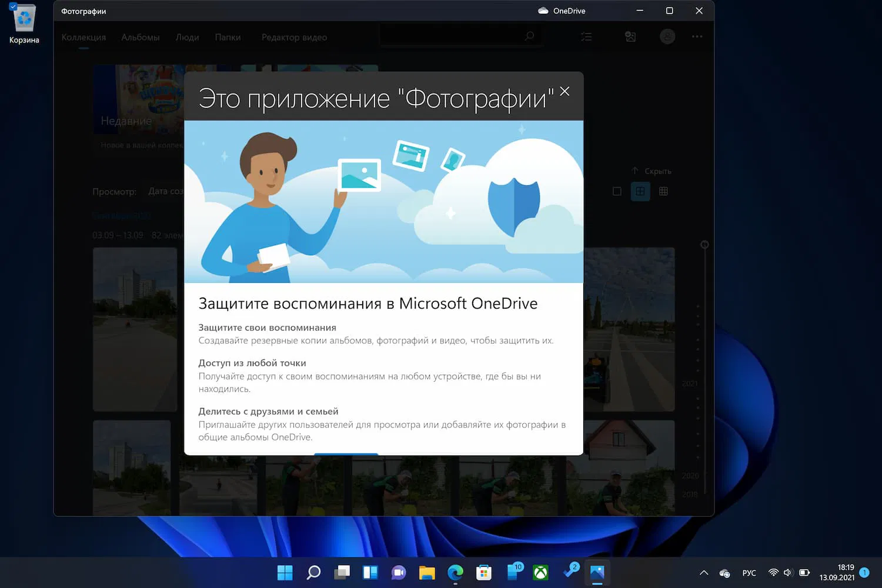
Task: Click the "Защитите свои воспоминания" subheading
Action: point(268,328)
